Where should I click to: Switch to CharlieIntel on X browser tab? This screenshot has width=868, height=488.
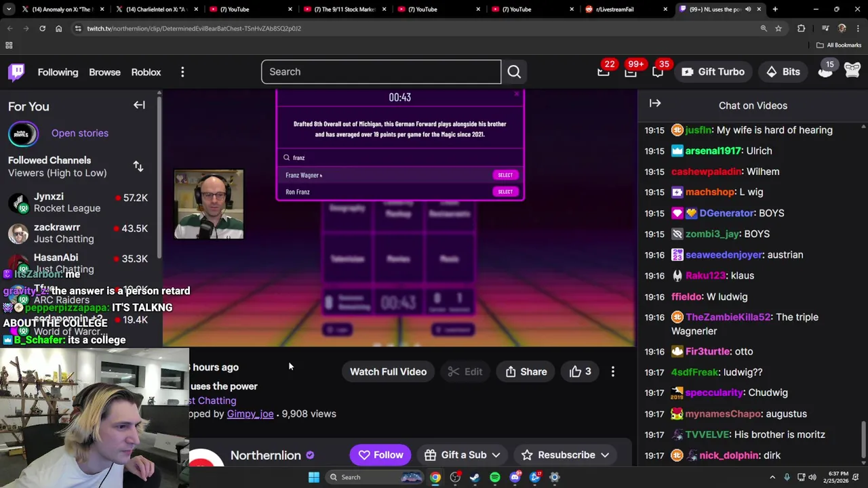pyautogui.click(x=155, y=9)
